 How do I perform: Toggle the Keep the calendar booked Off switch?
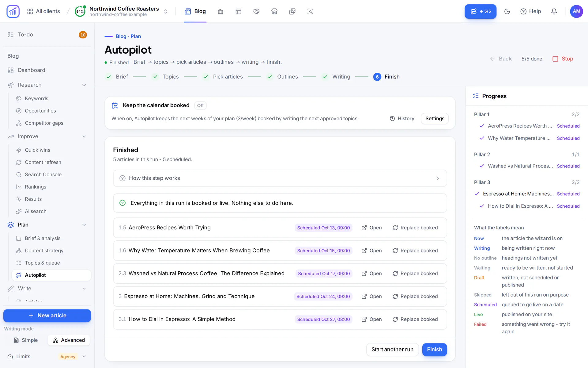(x=201, y=105)
